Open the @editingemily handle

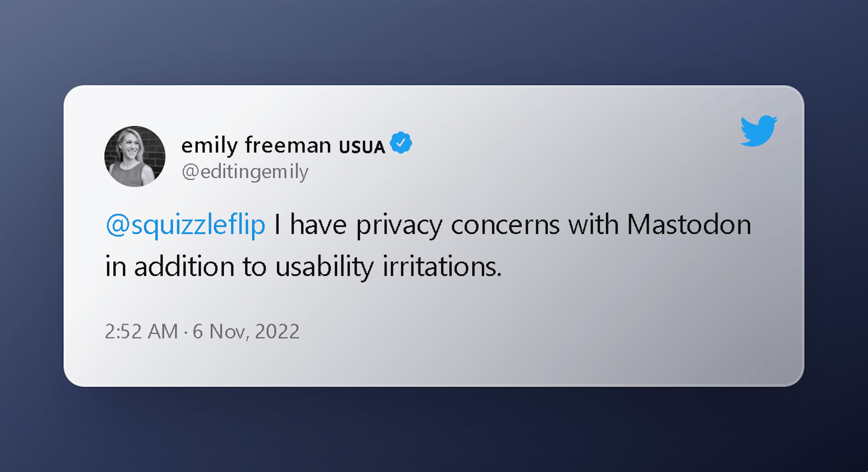(x=245, y=172)
